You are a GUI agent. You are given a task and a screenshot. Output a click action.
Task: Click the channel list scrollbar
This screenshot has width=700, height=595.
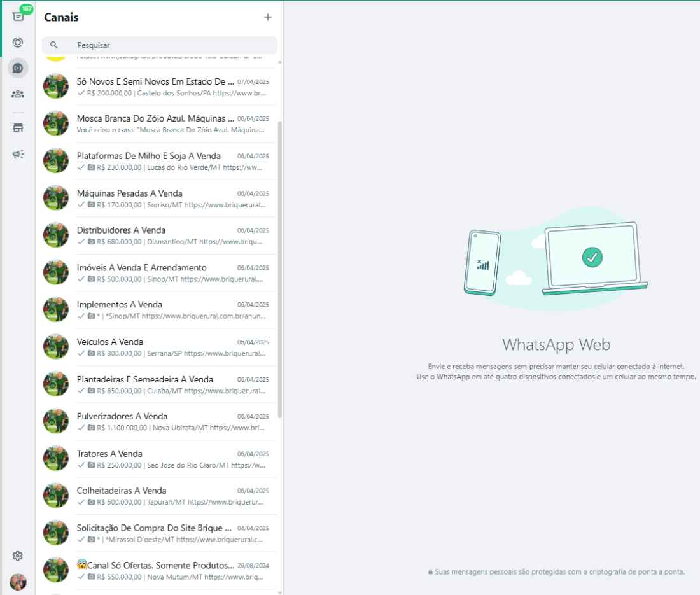280,270
